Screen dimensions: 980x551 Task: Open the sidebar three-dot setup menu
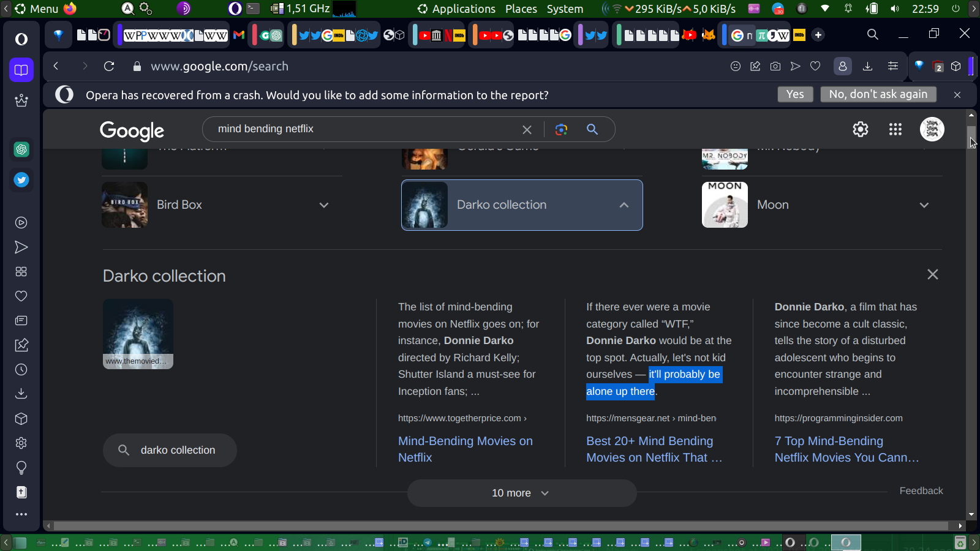point(21,514)
